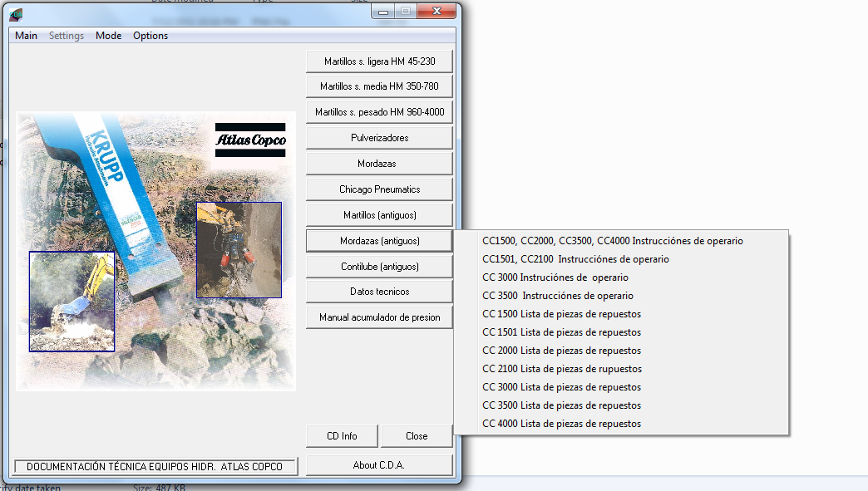Select CC 3500 Lista de piezas de repuestos

[621, 405]
